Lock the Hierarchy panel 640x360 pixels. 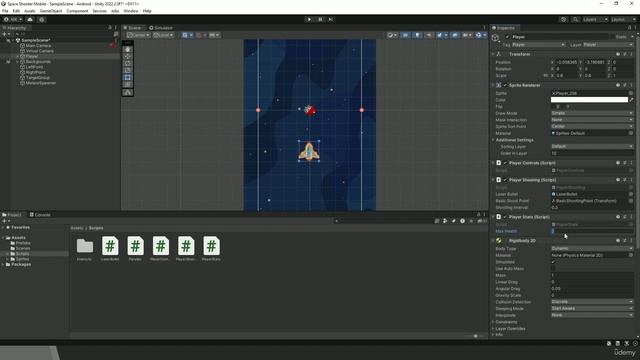tap(110, 28)
